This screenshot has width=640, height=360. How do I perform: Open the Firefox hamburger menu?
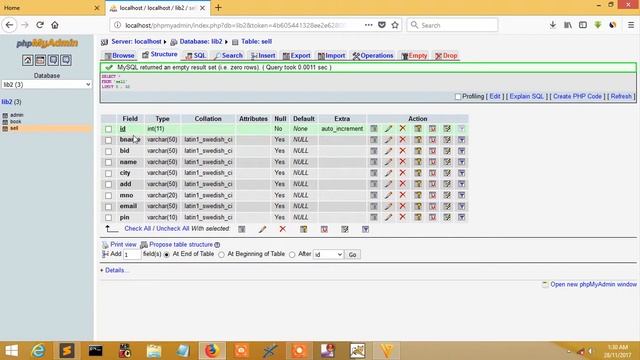click(x=631, y=25)
